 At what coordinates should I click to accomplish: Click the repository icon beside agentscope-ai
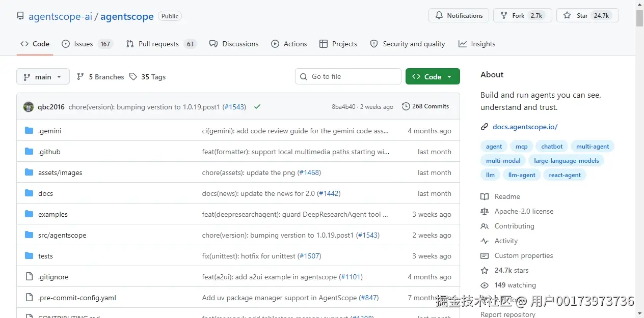tap(20, 16)
